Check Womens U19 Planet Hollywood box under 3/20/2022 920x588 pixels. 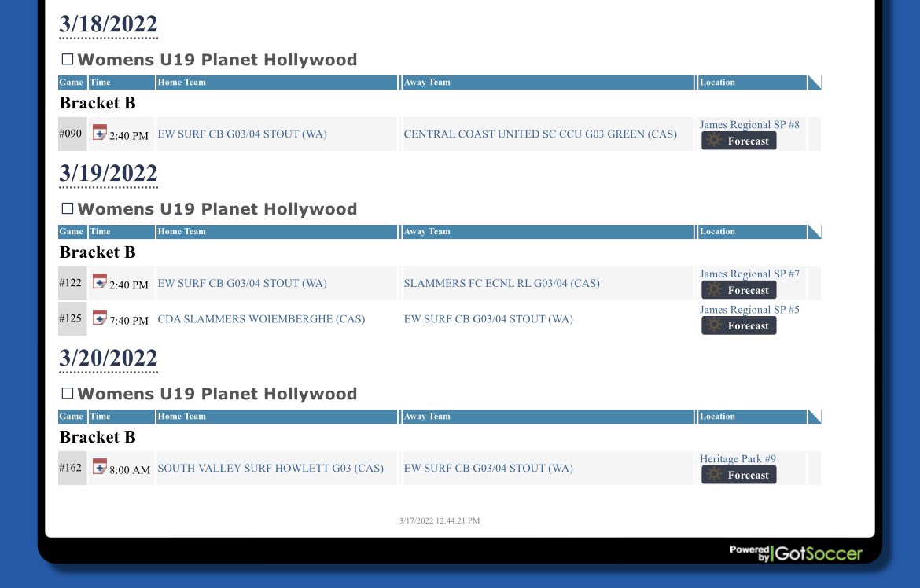68,393
